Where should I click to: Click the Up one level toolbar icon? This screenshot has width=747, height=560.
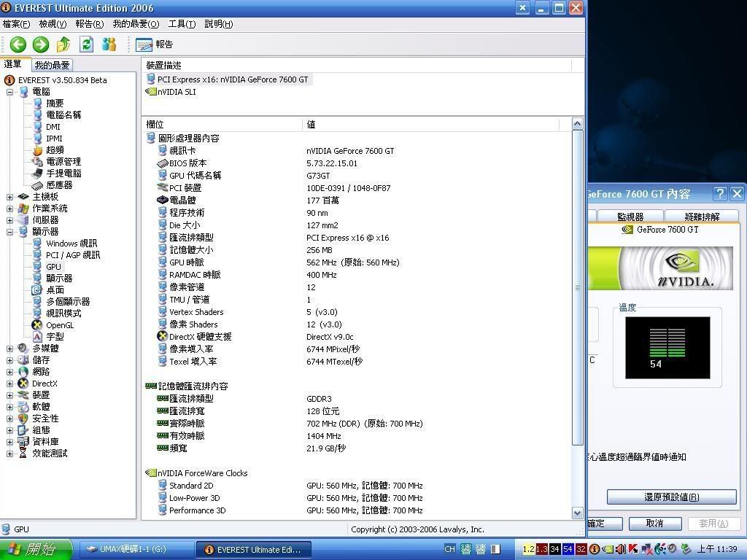click(x=63, y=44)
